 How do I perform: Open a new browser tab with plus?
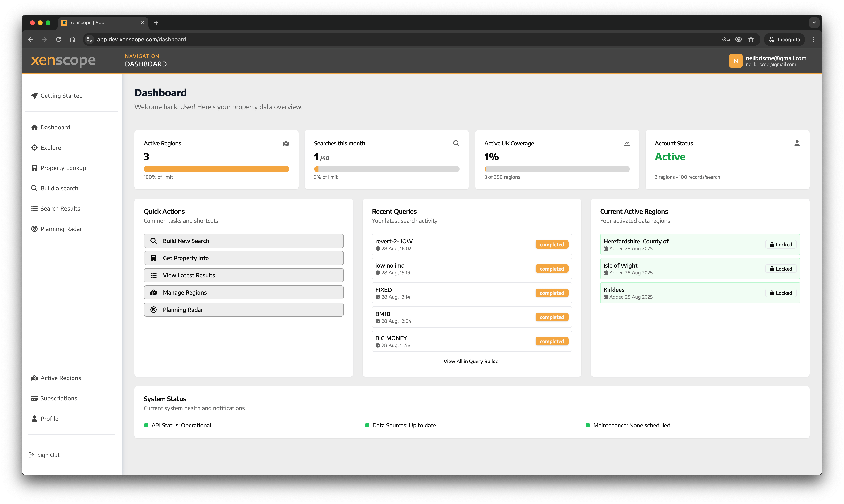tap(156, 23)
